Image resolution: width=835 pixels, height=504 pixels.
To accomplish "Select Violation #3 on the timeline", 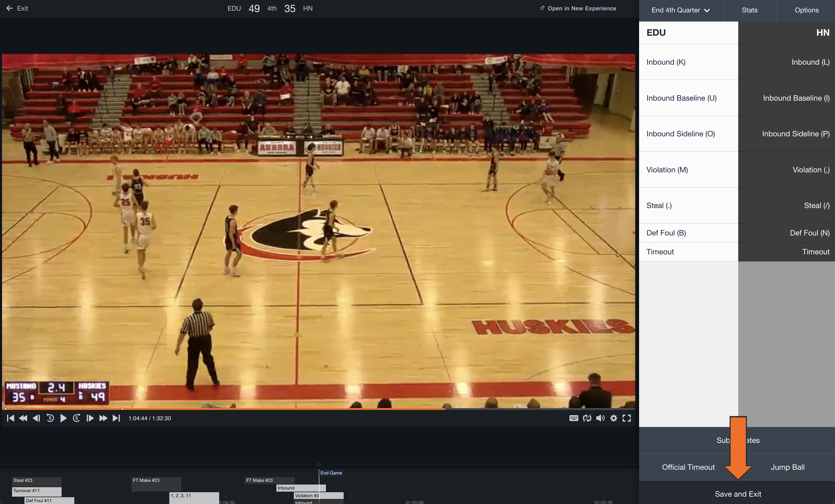I will pyautogui.click(x=319, y=495).
